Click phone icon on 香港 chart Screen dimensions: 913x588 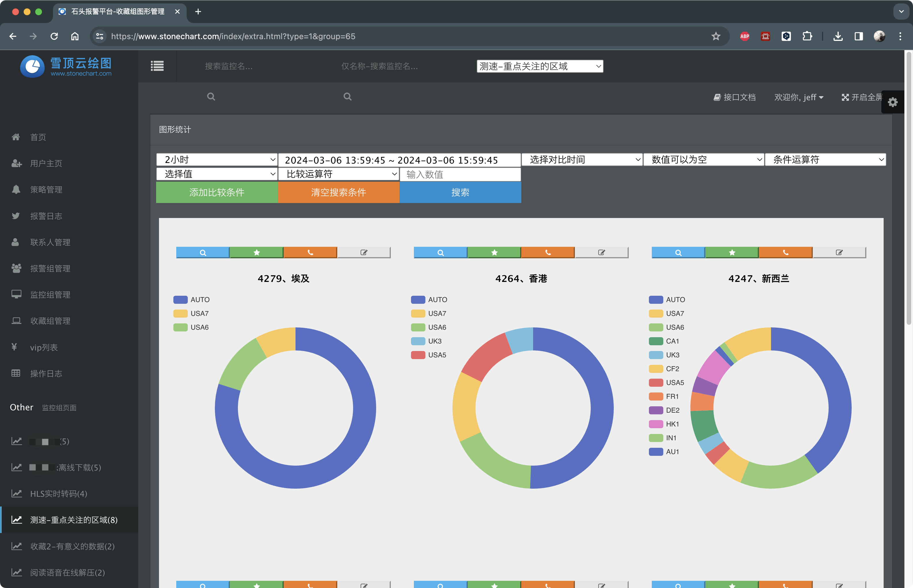pyautogui.click(x=548, y=252)
